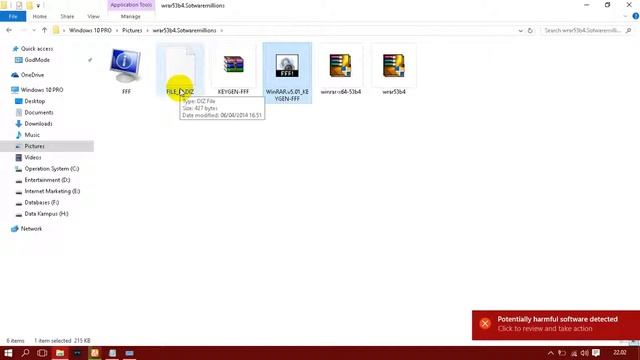The height and width of the screenshot is (360, 640).
Task: Open OneDrive in navigation pane
Action: [32, 75]
